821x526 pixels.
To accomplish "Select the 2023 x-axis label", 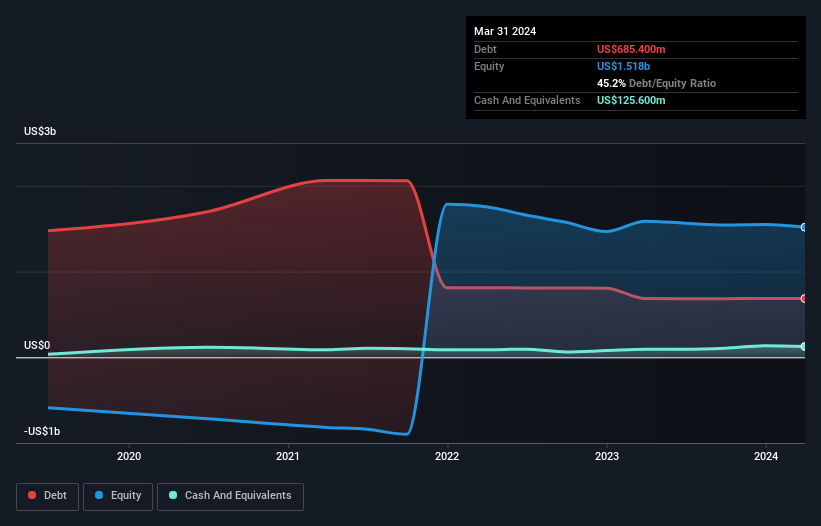I will pyautogui.click(x=607, y=456).
